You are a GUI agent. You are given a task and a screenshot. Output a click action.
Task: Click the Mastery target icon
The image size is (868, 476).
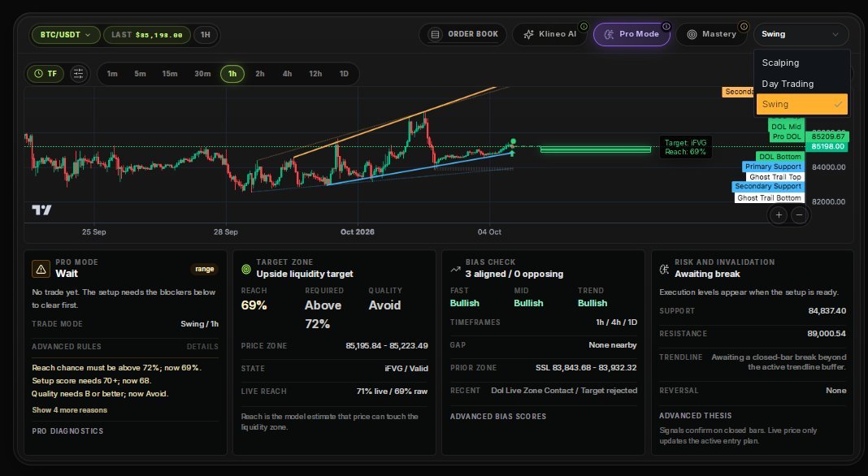(x=692, y=34)
